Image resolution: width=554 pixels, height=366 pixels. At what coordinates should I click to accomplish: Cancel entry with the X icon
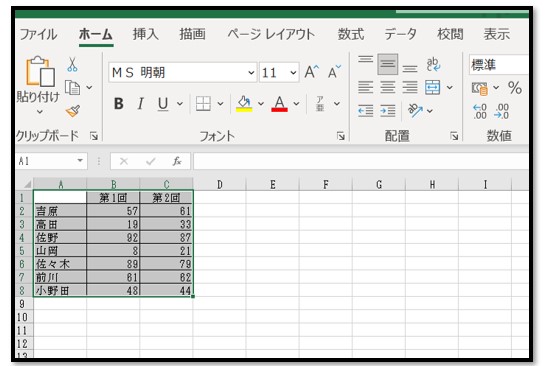click(124, 161)
